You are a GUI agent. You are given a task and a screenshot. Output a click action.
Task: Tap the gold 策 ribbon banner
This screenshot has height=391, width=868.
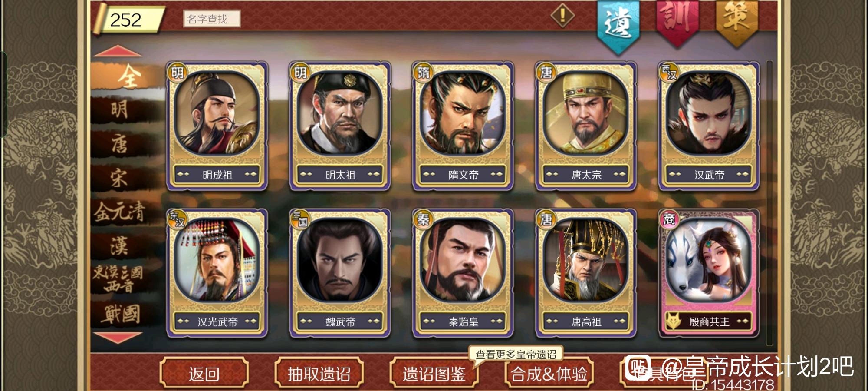(736, 22)
